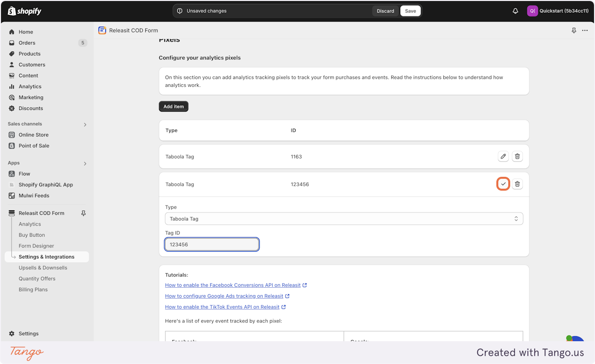
Task: Open Billing Plans sub-item
Action: coord(33,290)
